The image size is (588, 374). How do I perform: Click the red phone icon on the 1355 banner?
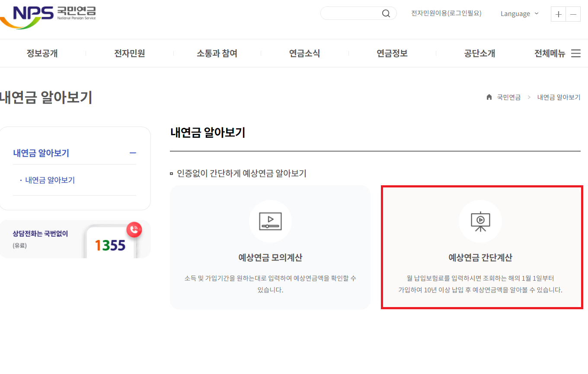[134, 230]
